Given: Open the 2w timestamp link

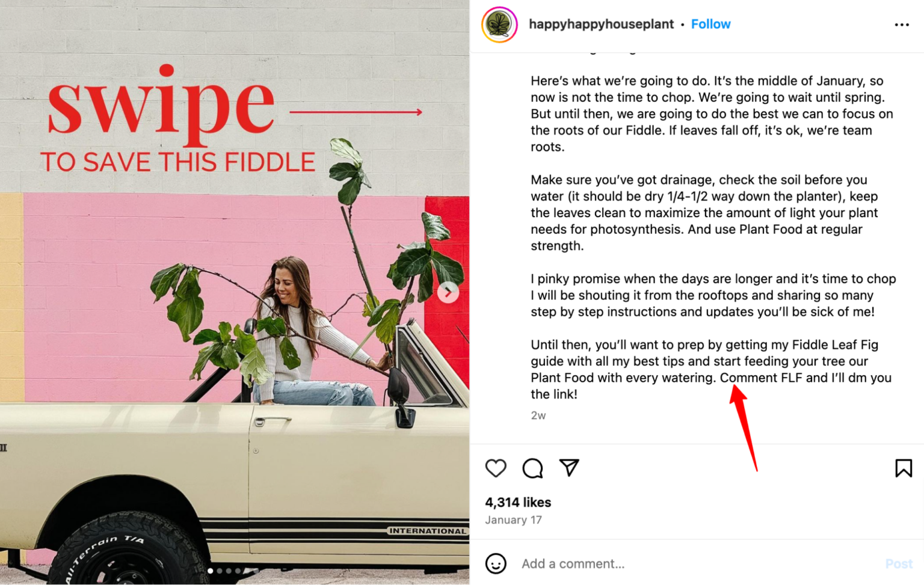Looking at the screenshot, I should (538, 415).
